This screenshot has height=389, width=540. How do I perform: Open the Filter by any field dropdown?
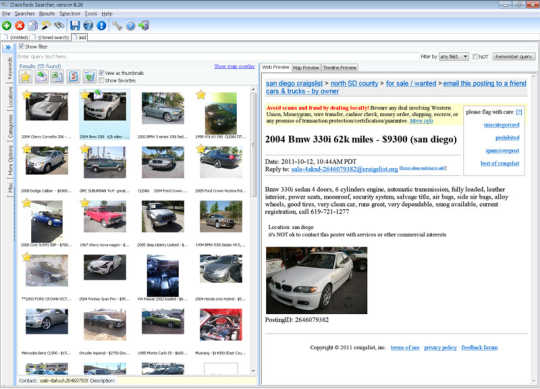pyautogui.click(x=454, y=56)
